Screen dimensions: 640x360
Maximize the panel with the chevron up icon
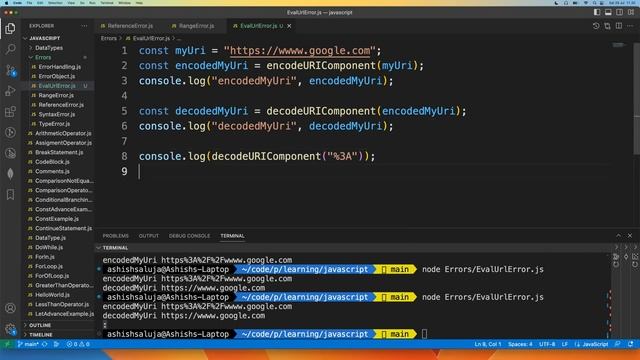pos(618,236)
